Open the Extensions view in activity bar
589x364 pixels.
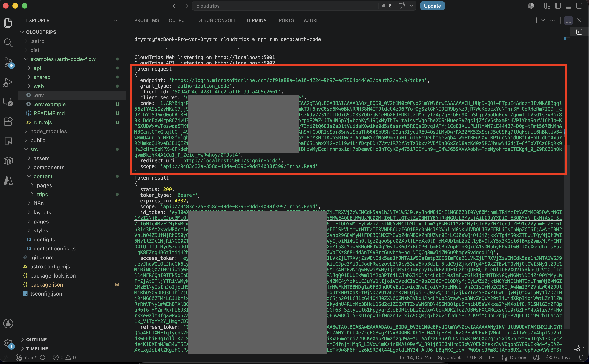pyautogui.click(x=8, y=121)
